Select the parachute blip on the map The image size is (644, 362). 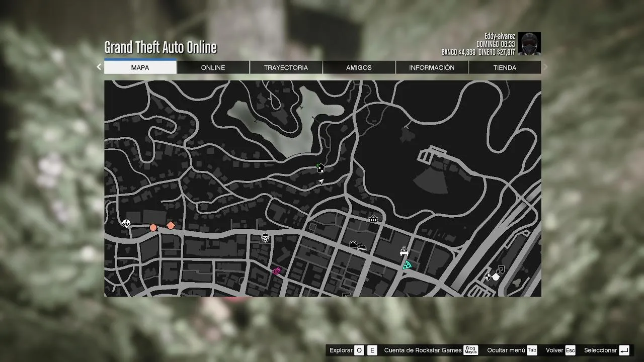126,223
